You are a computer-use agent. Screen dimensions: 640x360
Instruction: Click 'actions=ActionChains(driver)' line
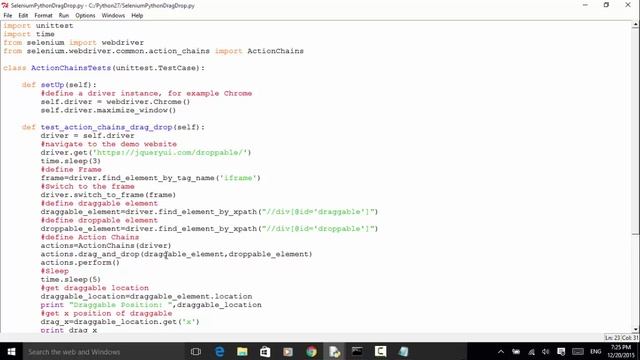[106, 245]
